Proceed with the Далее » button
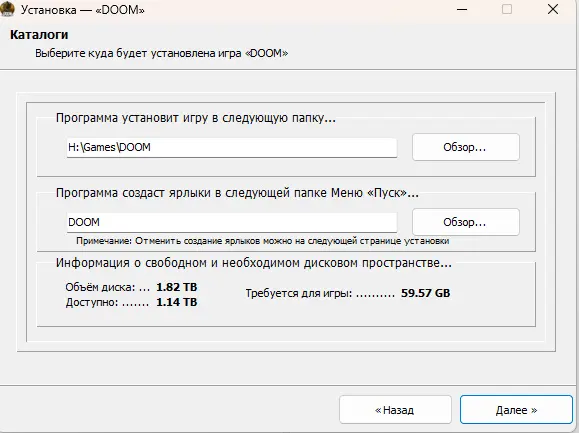Viewport: 579px width, 433px height. click(x=516, y=410)
